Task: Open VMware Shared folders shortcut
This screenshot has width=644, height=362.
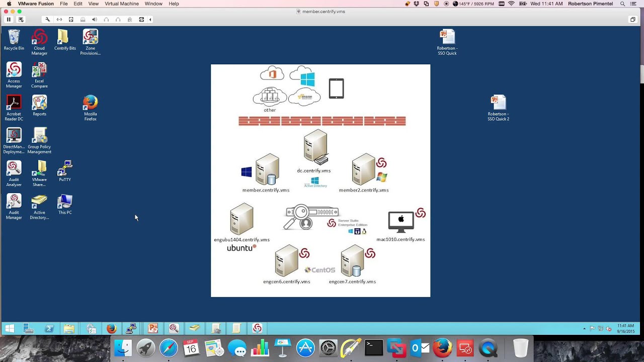Action: 39,173
